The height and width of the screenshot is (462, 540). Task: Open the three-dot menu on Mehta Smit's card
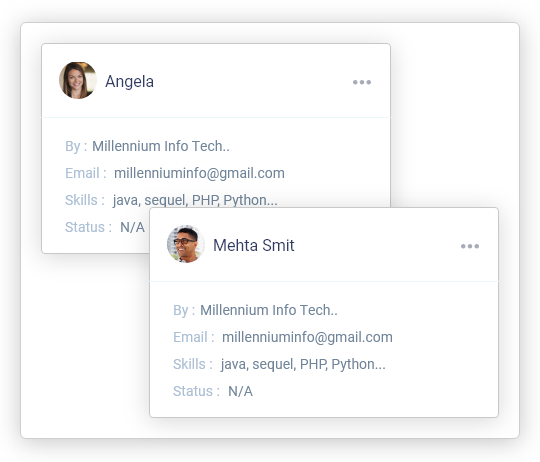(x=470, y=246)
